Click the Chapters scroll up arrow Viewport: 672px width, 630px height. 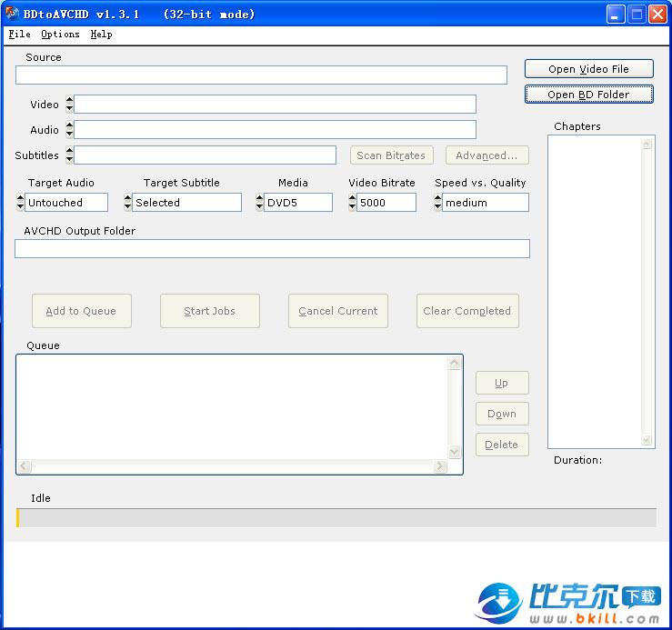point(647,144)
